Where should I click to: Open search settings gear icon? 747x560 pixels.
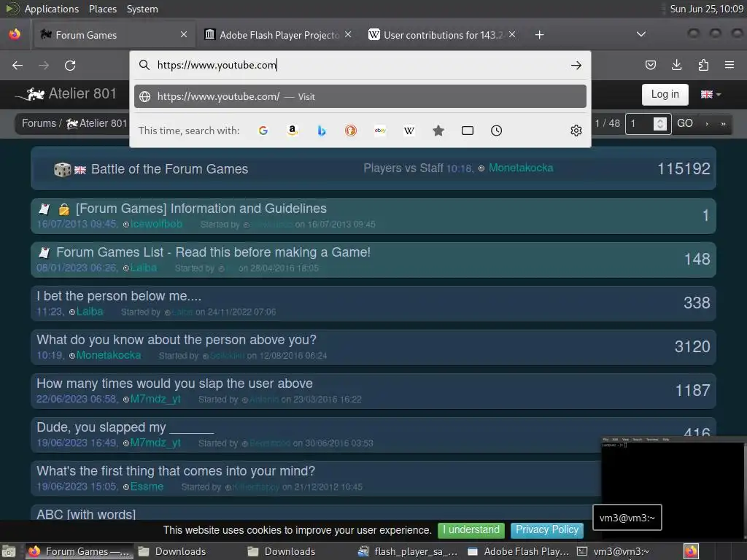(x=576, y=131)
